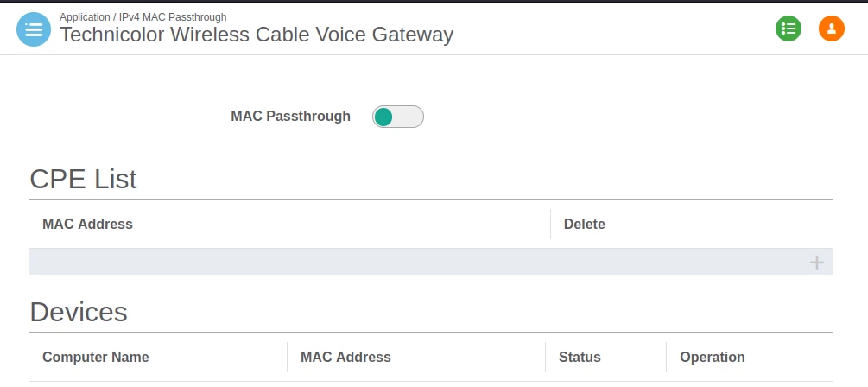
Task: Click the Delete column header
Action: point(584,225)
